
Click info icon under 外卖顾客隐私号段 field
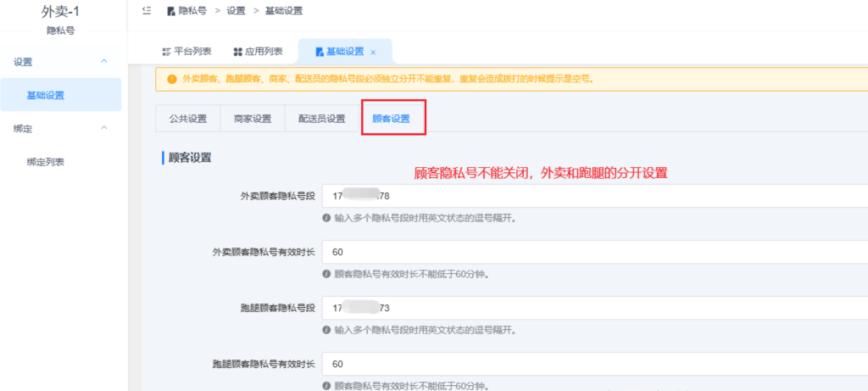[326, 218]
